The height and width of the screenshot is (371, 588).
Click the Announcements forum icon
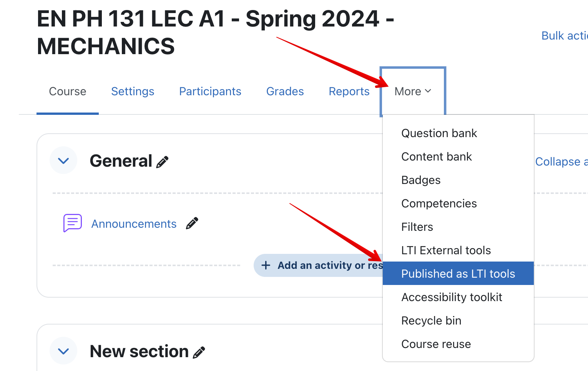pos(72,223)
